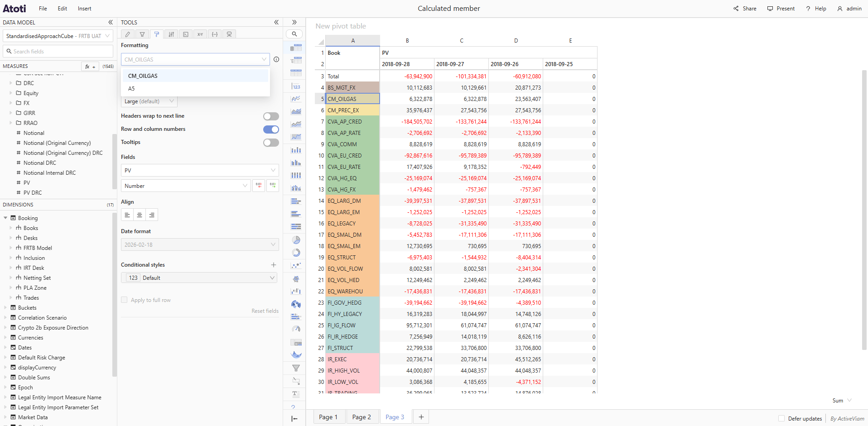This screenshot has height=426, width=868.
Task: Expand the Buckets dimension
Action: click(x=5, y=307)
